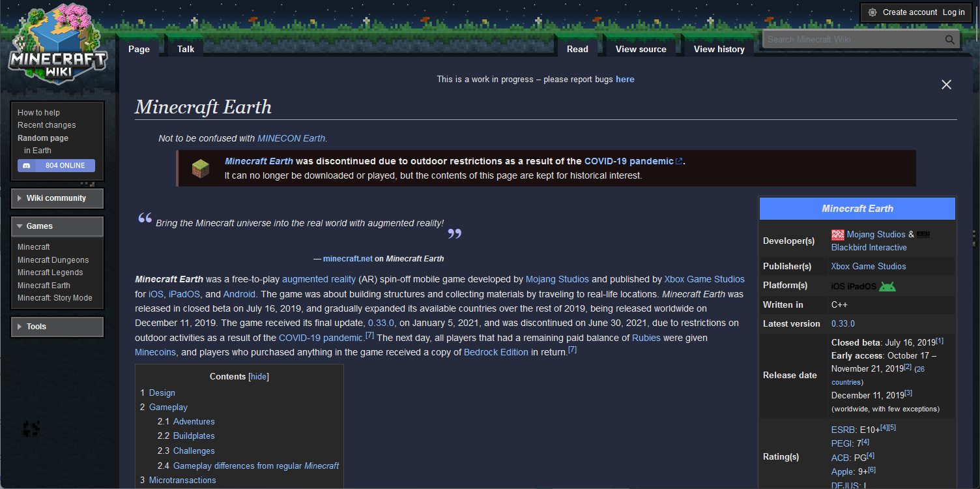The width and height of the screenshot is (980, 489).
Task: Open Minecraft: Story Mode sidebar link
Action: [x=55, y=298]
